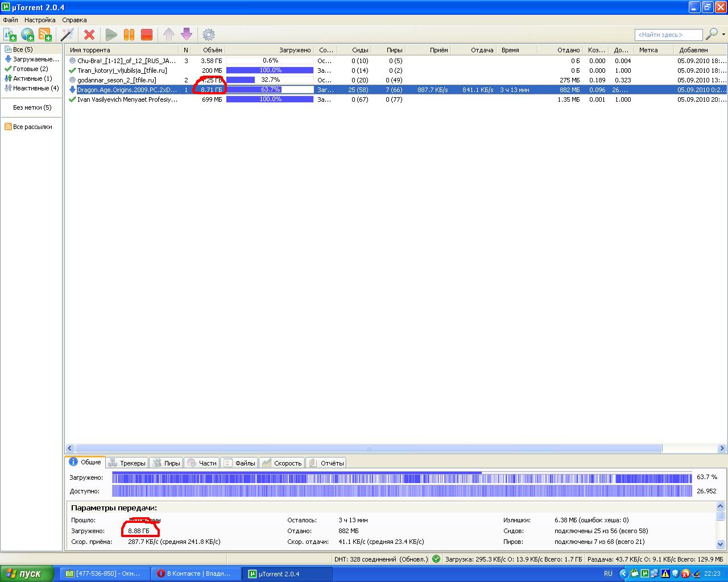Click the details pane scrollbar up arrow
Image resolution: width=728 pixels, height=582 pixels.
click(721, 506)
